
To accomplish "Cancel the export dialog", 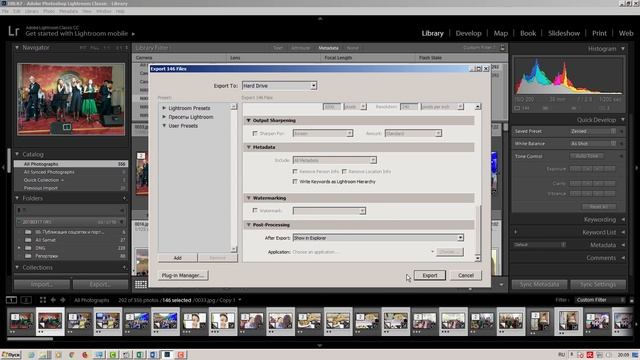I will 466,276.
